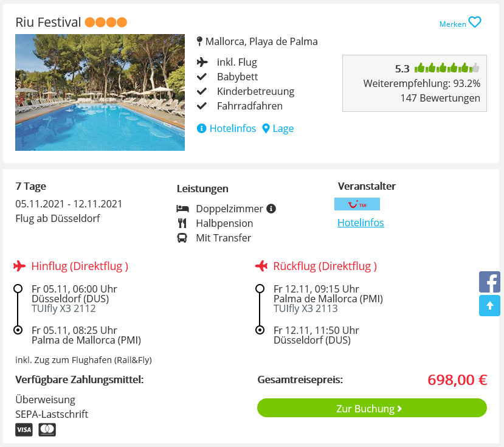504x447 pixels.
Task: Click the Visa card icon
Action: 24,430
